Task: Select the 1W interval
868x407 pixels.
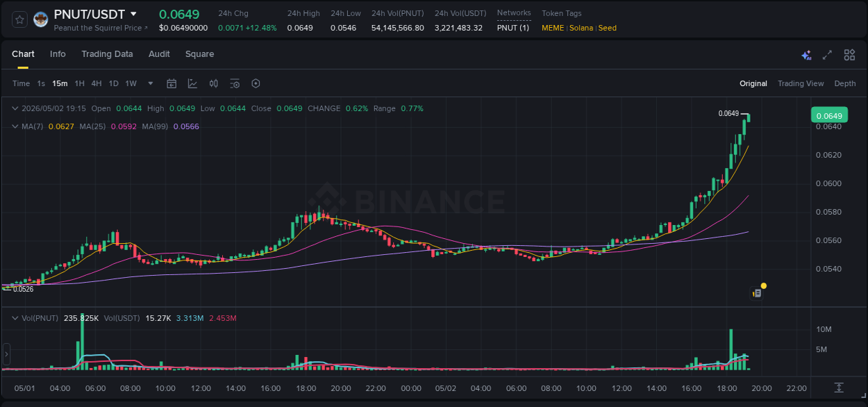Action: point(131,83)
